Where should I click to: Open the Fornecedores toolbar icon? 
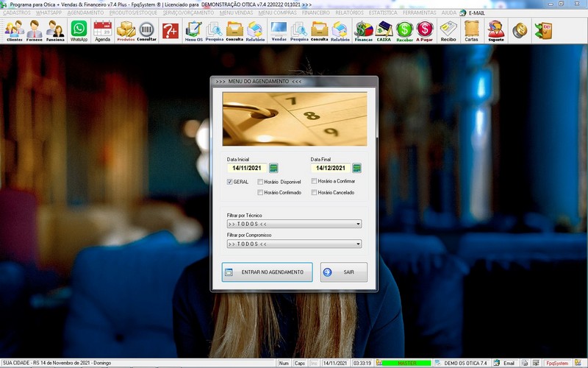coord(34,31)
